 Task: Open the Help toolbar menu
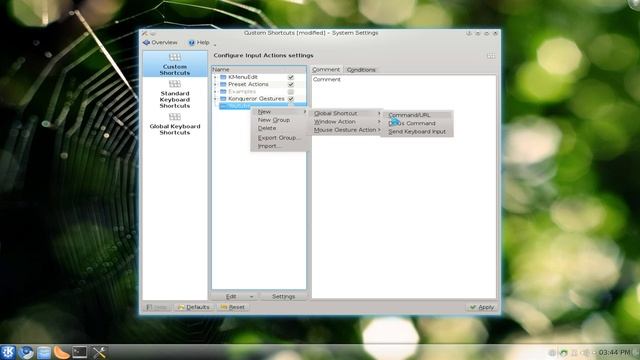tap(199, 42)
